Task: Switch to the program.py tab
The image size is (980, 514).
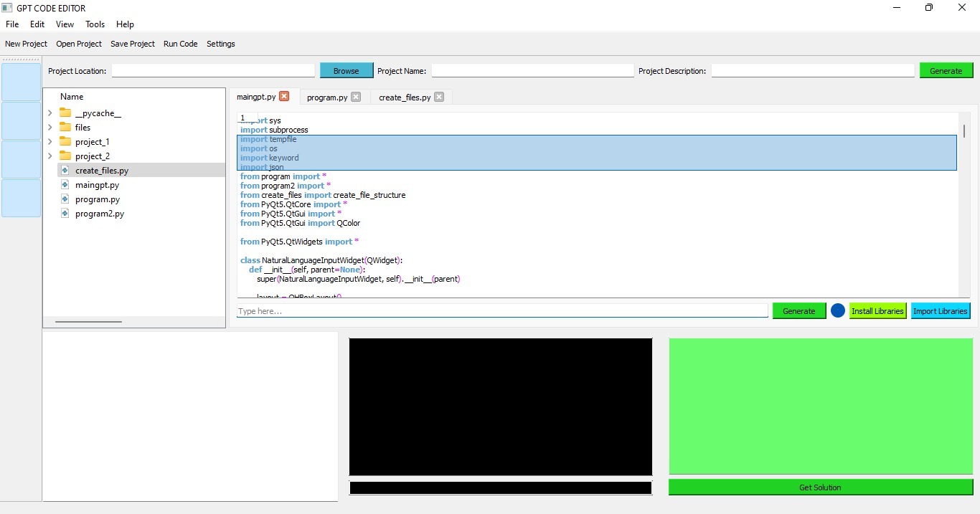Action: 326,97
